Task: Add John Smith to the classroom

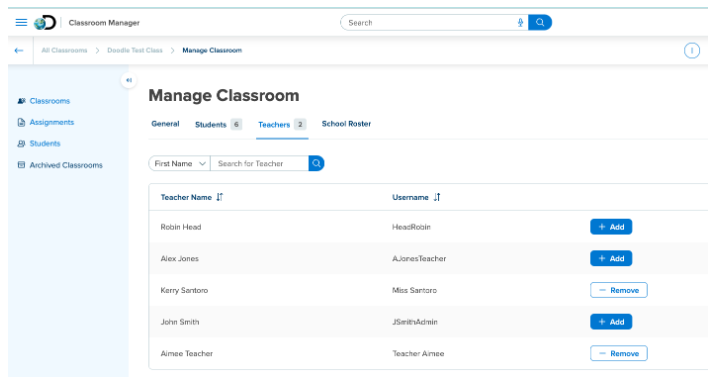Action: 611,322
